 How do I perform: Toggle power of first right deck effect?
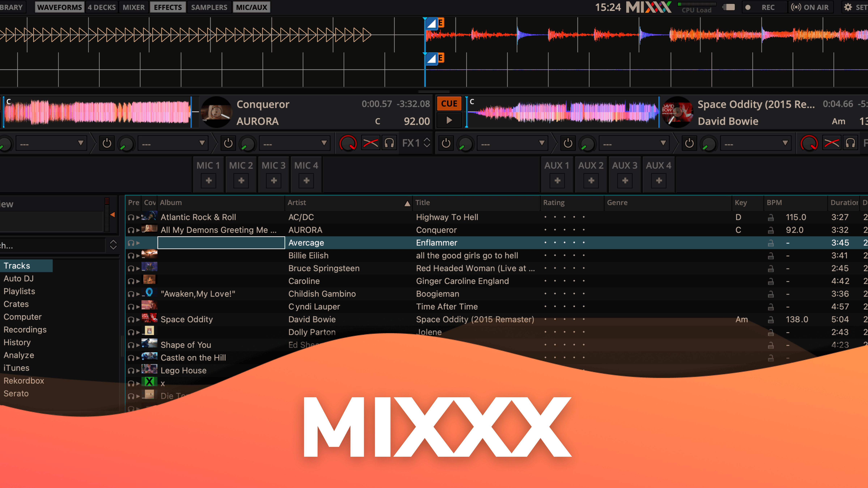pyautogui.click(x=446, y=144)
